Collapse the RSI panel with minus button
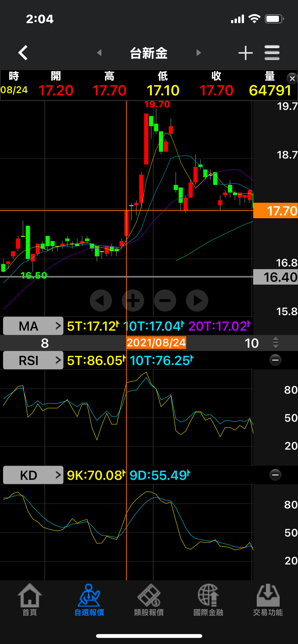The image size is (298, 644). point(275,360)
